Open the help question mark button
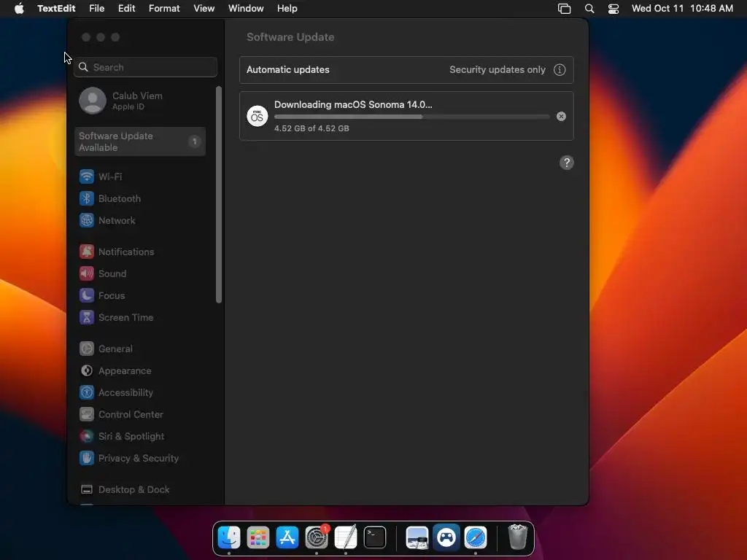 [x=566, y=163]
